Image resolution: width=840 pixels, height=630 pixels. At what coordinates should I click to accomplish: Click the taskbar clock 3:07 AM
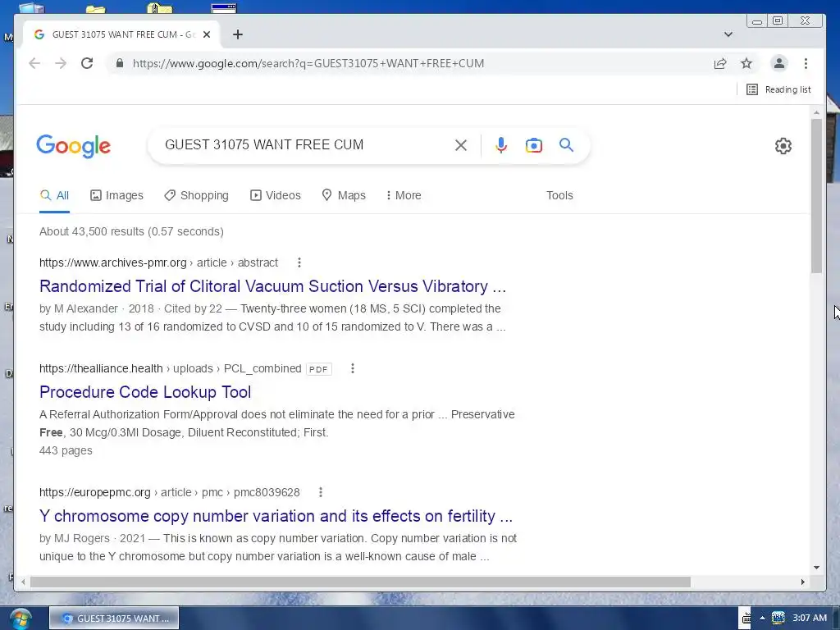[x=810, y=619]
